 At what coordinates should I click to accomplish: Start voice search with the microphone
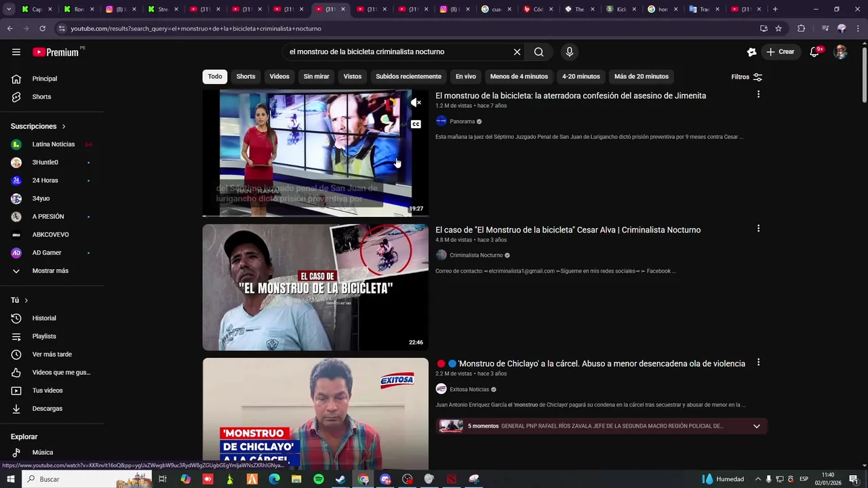(x=570, y=52)
